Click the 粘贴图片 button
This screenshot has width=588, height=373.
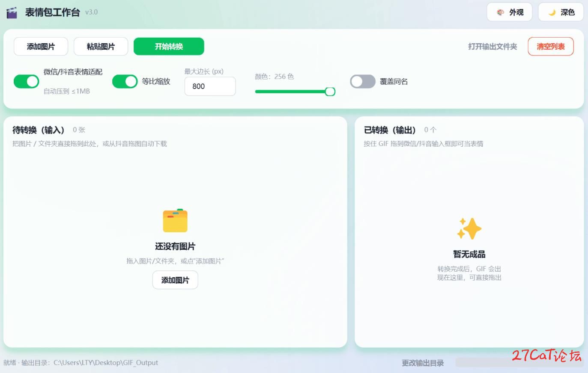coord(101,46)
